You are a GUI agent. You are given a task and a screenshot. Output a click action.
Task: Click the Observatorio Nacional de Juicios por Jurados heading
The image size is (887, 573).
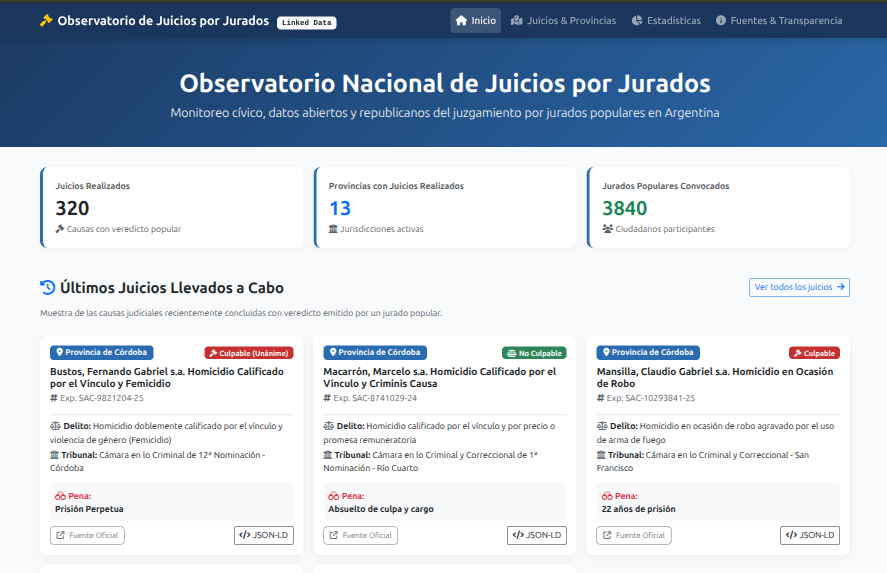tap(445, 84)
